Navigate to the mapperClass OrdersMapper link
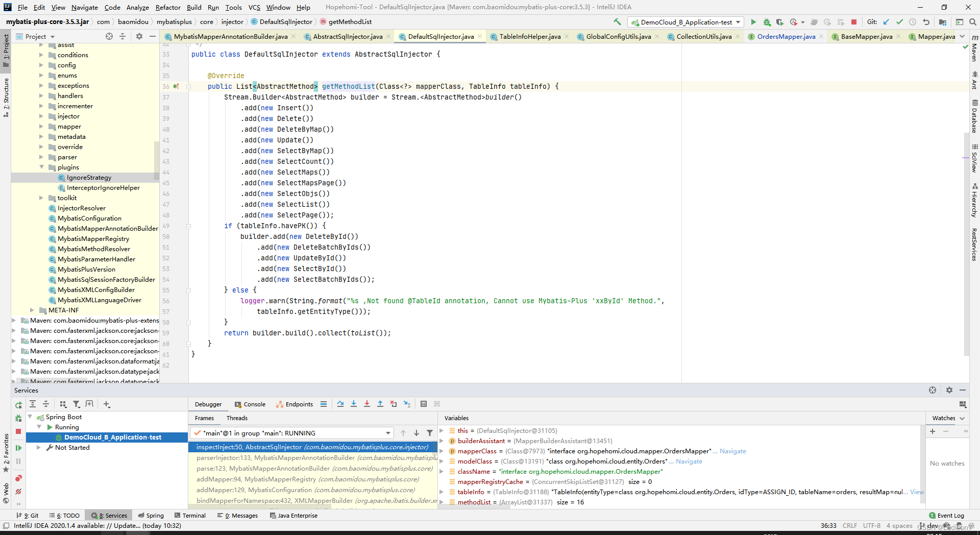 point(732,451)
